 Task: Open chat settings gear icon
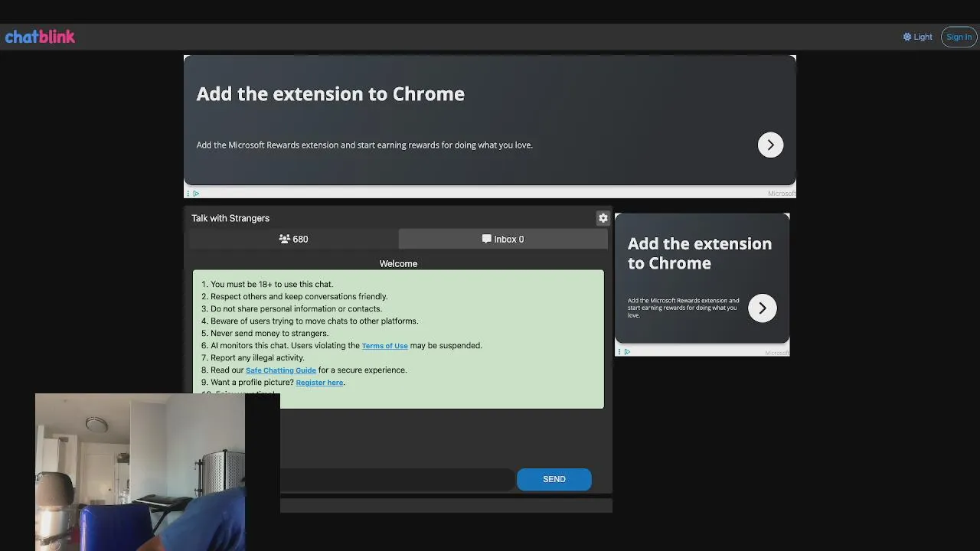coord(603,218)
